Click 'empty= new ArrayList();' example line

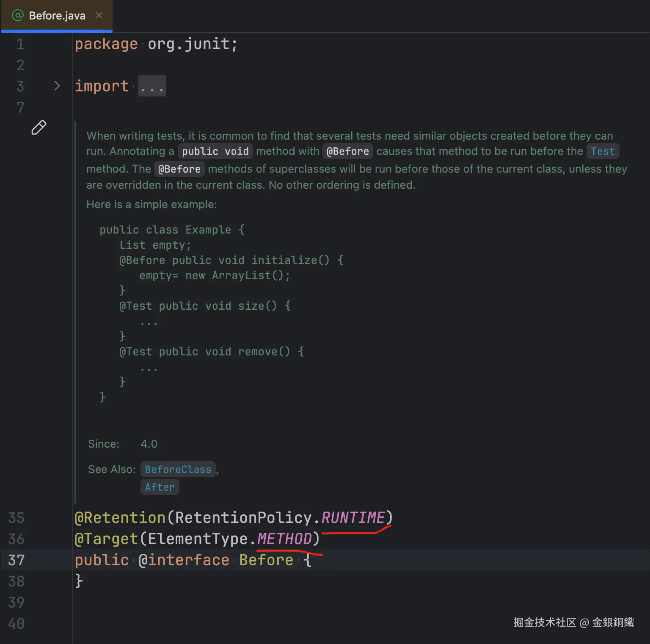[215, 275]
